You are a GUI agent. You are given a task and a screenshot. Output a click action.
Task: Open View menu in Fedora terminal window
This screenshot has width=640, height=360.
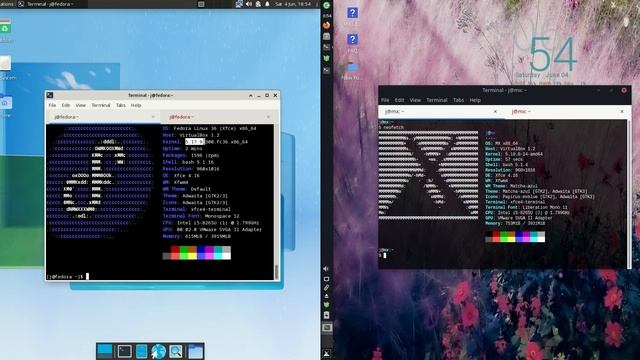[x=81, y=105]
